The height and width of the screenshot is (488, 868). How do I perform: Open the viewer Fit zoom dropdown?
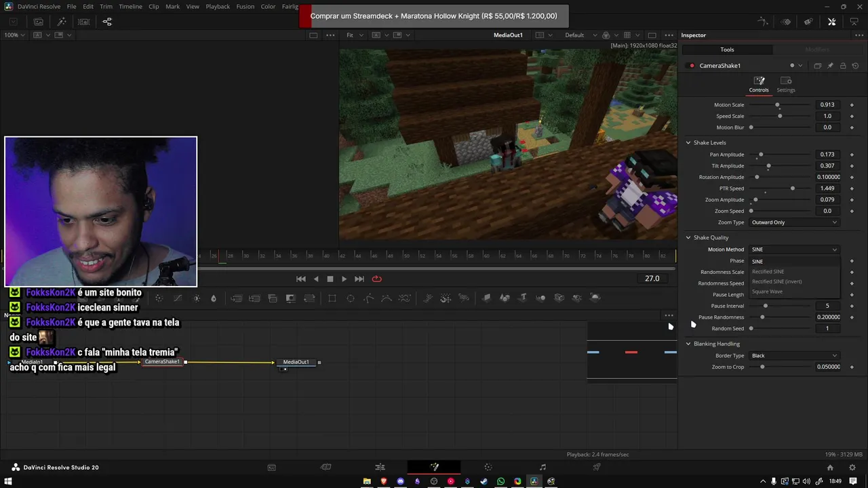(355, 35)
